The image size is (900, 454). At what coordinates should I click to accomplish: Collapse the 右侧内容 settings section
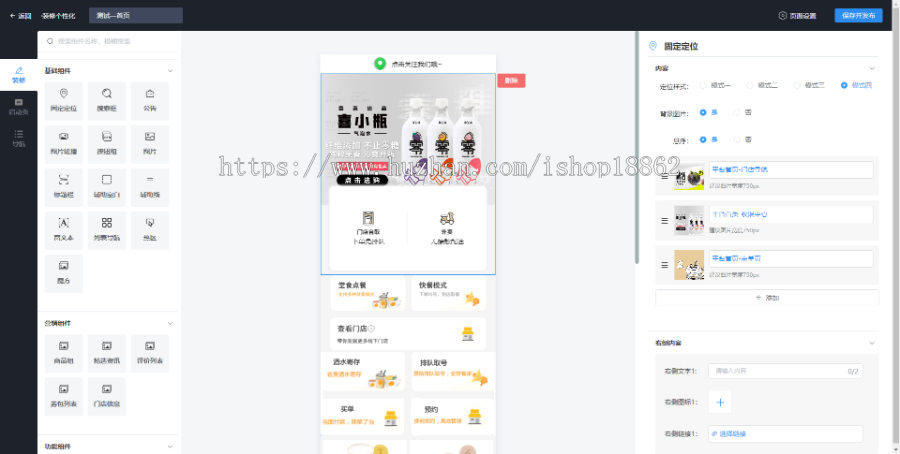(x=872, y=343)
